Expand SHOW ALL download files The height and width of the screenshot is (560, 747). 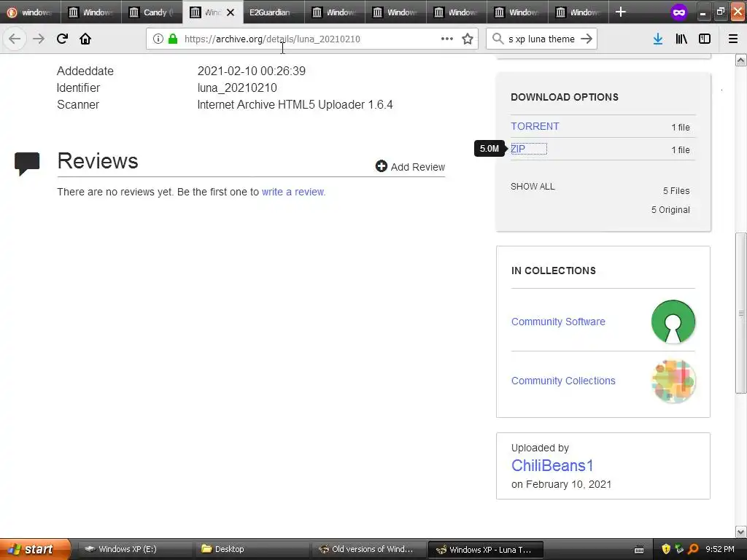[x=533, y=186]
